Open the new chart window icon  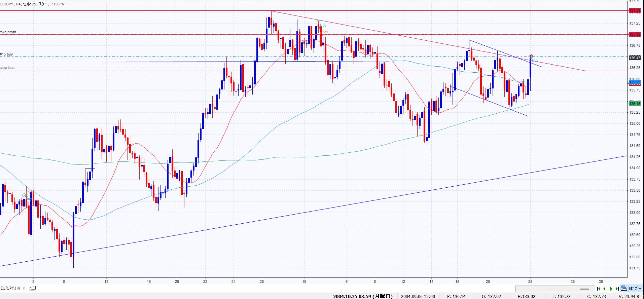33,288
